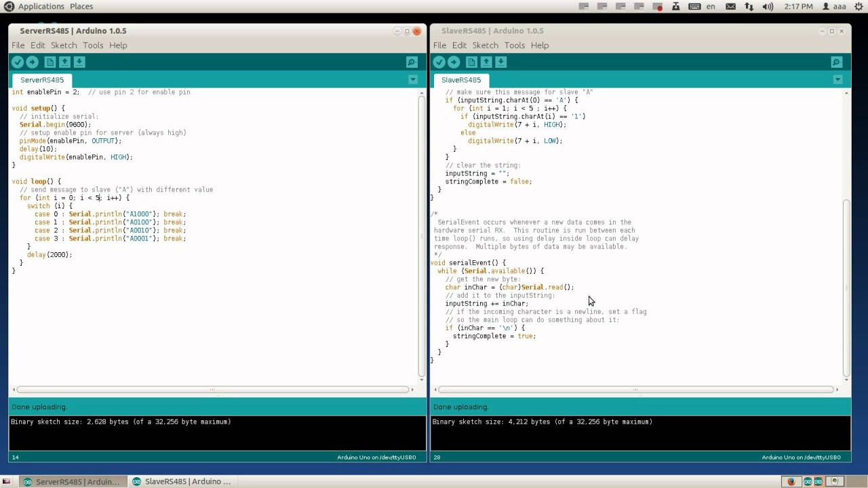
Task: Switch to SlaveRS485 taskbar button
Action: point(182,482)
